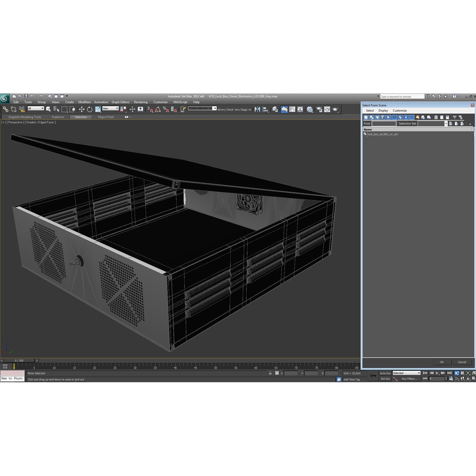Click the Align tool icon
Viewport: 476px width, 476px height.
266,109
